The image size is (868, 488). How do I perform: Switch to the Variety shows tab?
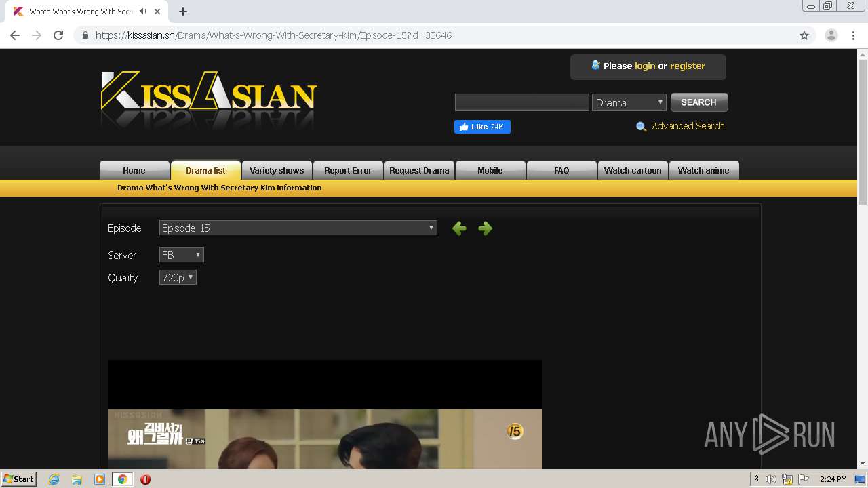click(x=277, y=170)
